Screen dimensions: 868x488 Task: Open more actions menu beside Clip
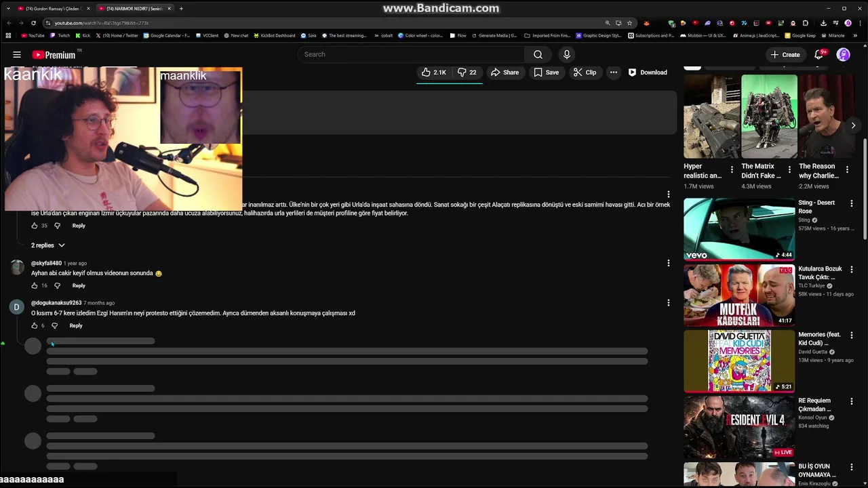click(x=613, y=72)
